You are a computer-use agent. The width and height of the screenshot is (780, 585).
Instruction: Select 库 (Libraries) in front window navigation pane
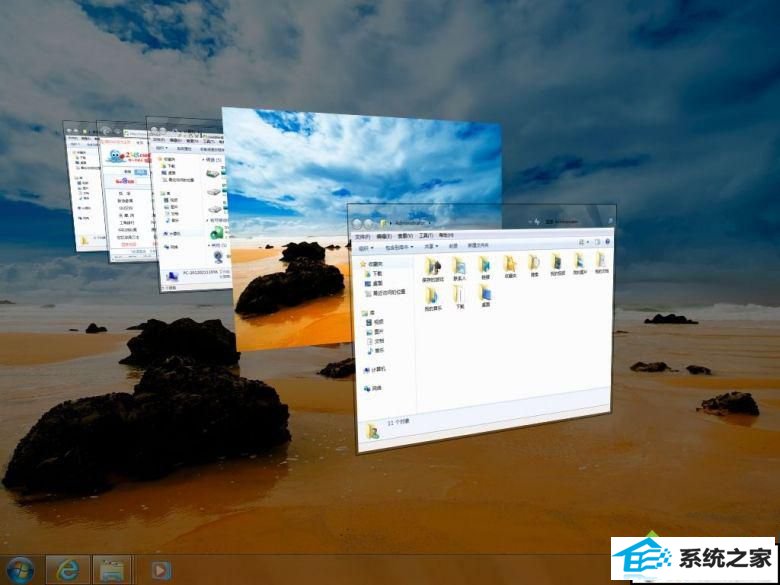click(x=368, y=313)
